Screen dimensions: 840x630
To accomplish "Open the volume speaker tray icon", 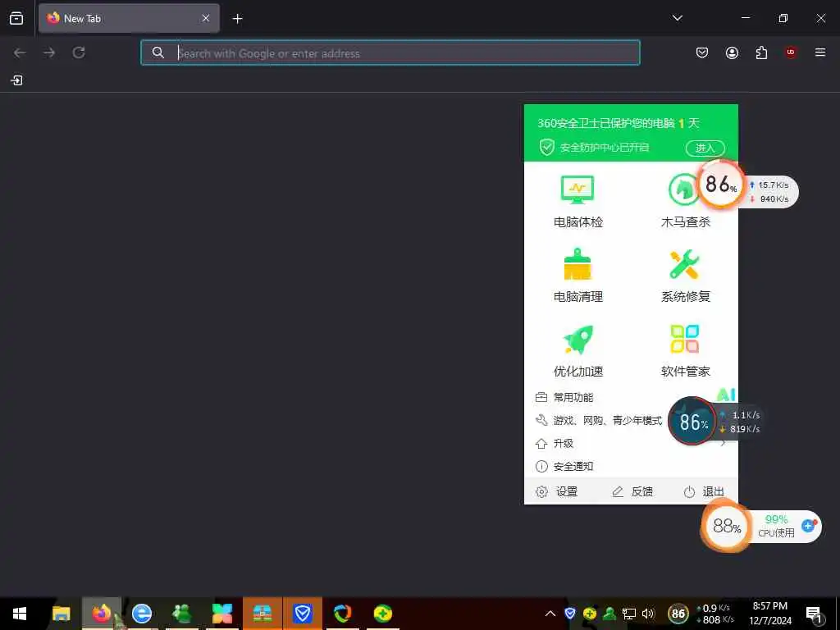I will (x=648, y=614).
